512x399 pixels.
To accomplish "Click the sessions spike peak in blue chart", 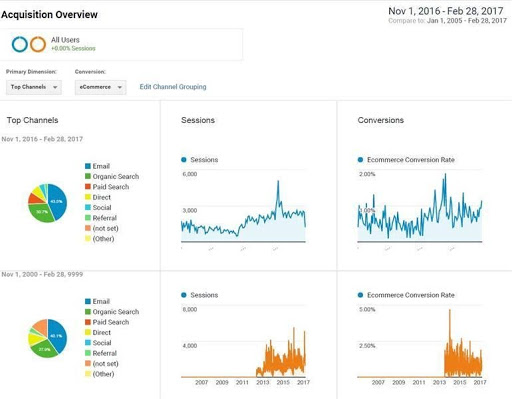I will (278, 182).
